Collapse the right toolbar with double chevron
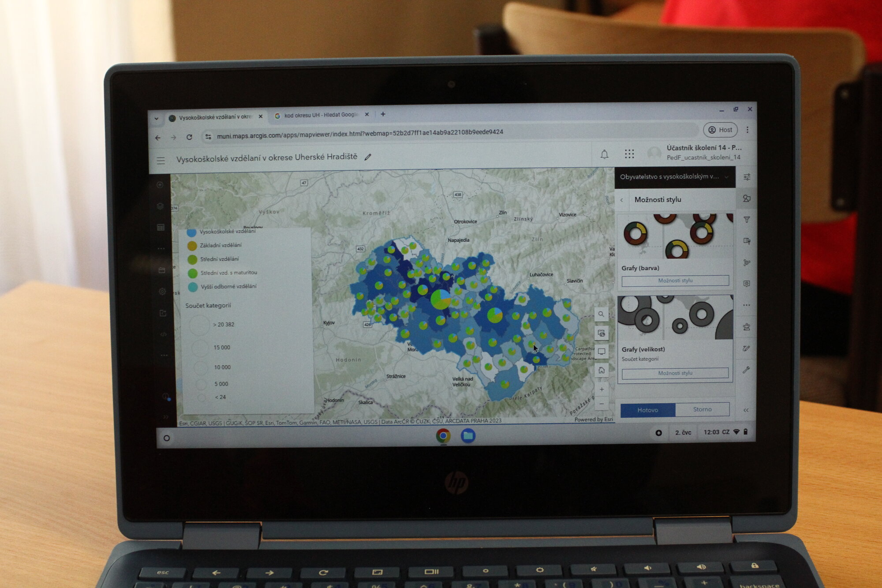Image resolution: width=882 pixels, height=588 pixels. click(746, 410)
